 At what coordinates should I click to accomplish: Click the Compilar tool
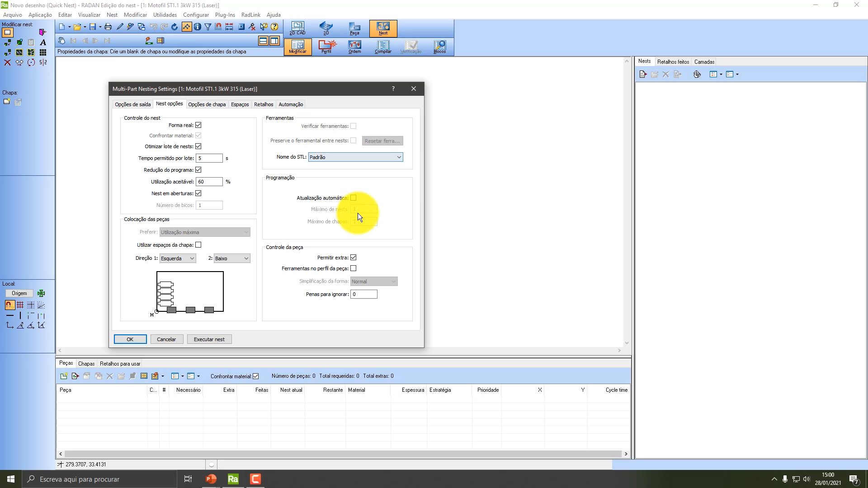(x=383, y=47)
